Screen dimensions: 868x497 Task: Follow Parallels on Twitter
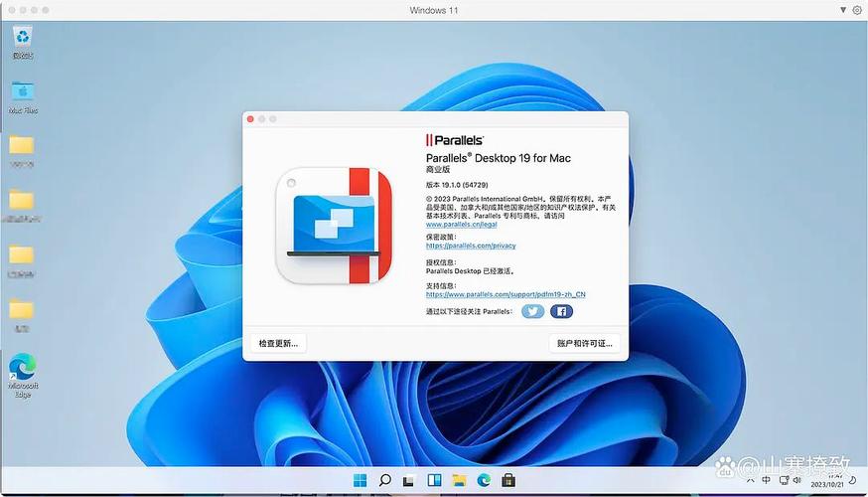[532, 311]
